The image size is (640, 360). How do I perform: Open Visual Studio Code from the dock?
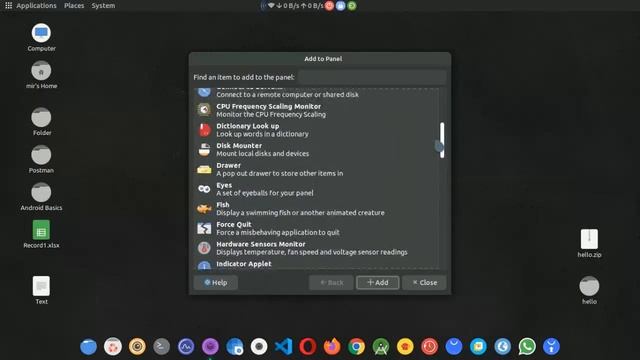tap(283, 347)
